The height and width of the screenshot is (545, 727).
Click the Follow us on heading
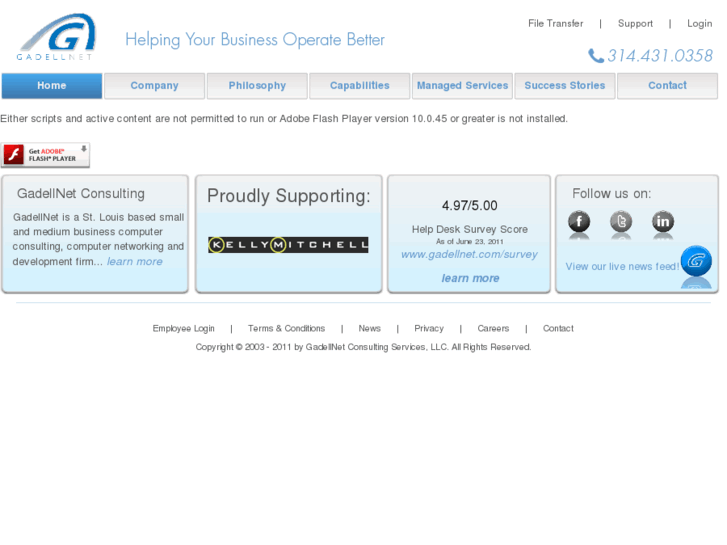pyautogui.click(x=612, y=193)
